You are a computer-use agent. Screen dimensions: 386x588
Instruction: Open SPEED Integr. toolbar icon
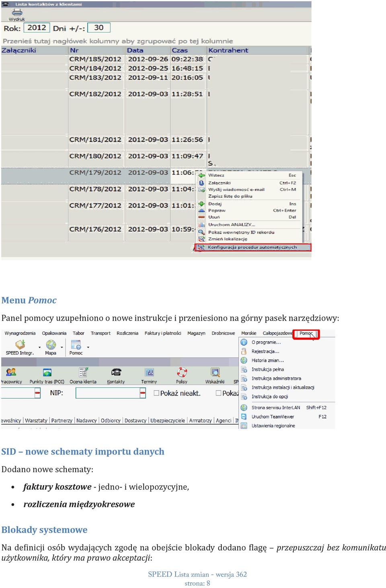click(20, 344)
